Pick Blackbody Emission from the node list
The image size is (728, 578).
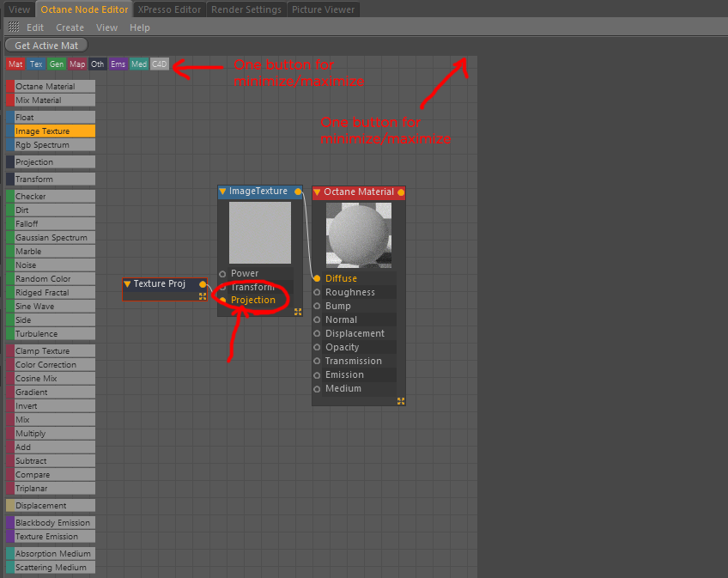click(51, 523)
